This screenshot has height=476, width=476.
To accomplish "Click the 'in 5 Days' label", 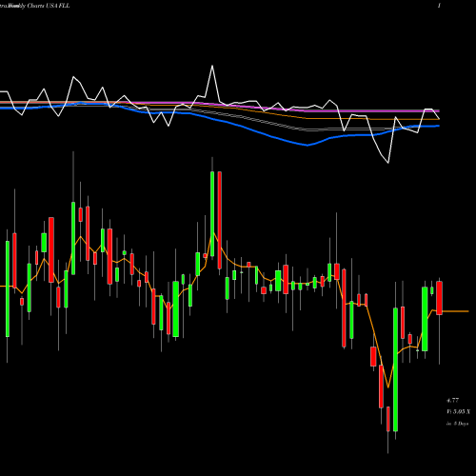I will click(457, 424).
